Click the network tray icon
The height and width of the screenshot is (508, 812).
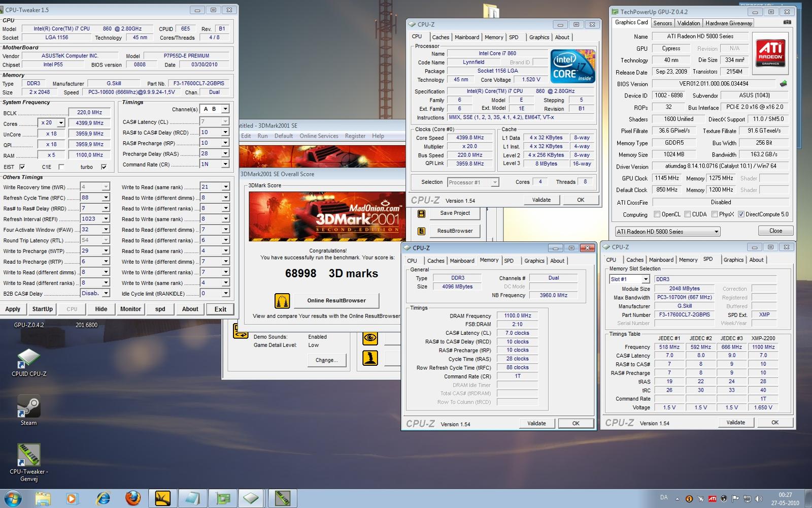[x=747, y=499]
